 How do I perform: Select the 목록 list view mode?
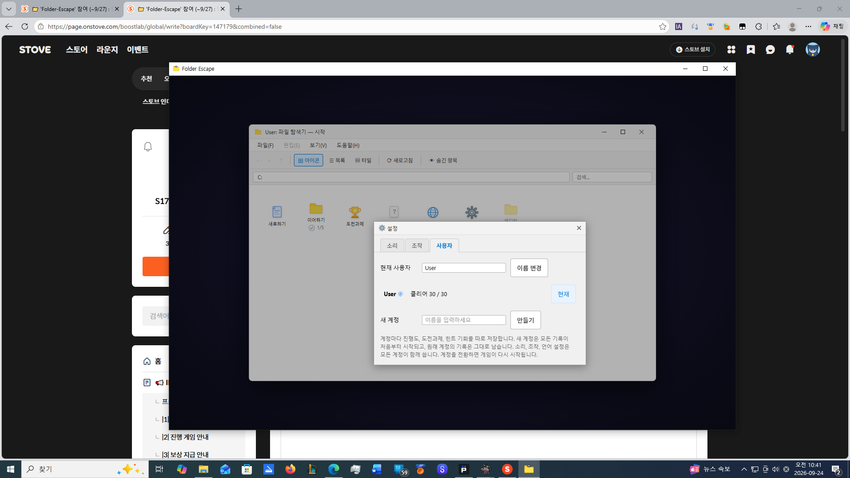coord(337,160)
